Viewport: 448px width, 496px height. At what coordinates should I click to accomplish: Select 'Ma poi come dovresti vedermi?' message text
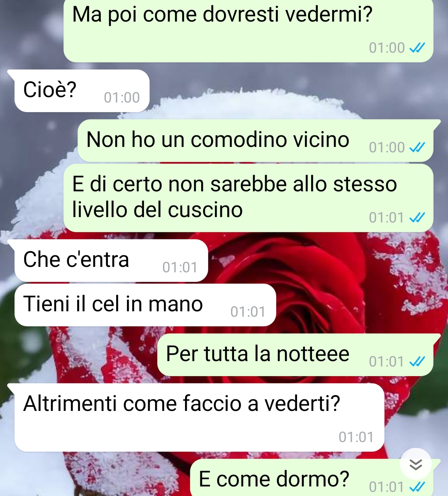click(x=222, y=15)
